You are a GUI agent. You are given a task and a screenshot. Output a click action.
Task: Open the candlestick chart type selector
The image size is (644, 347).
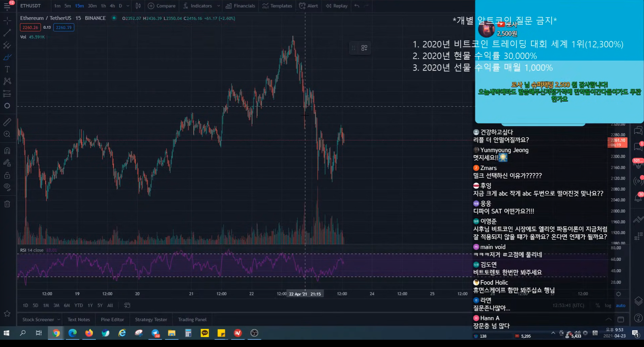[x=138, y=6]
